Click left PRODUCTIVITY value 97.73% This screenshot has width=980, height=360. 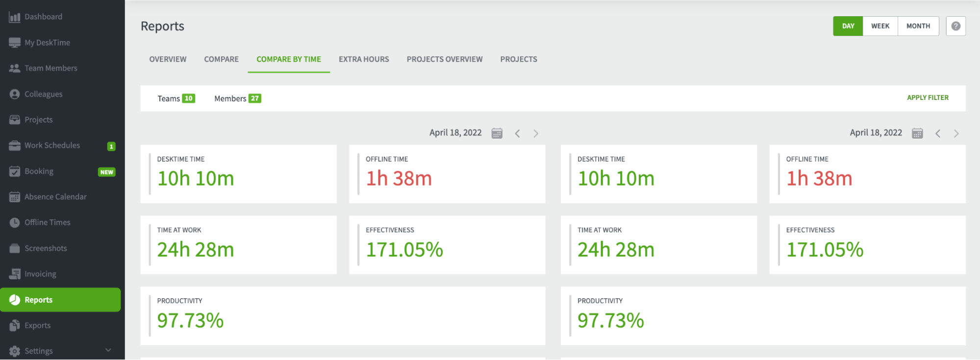coord(190,320)
